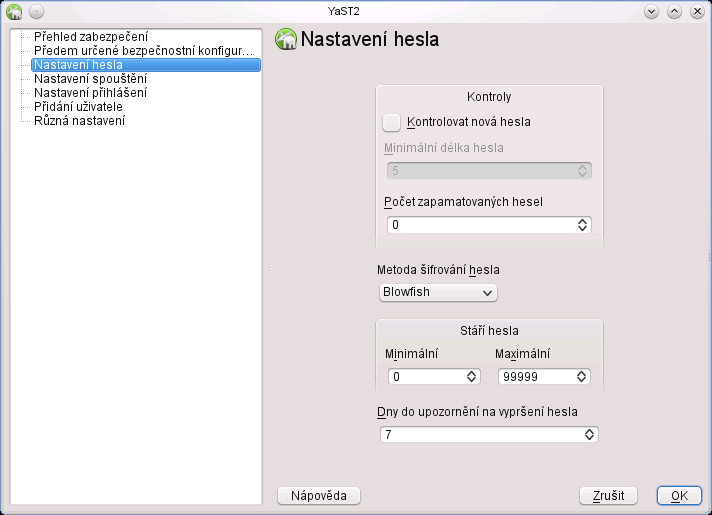Open the Přidání uživatele section
Image resolution: width=712 pixels, height=515 pixels.
click(78, 107)
